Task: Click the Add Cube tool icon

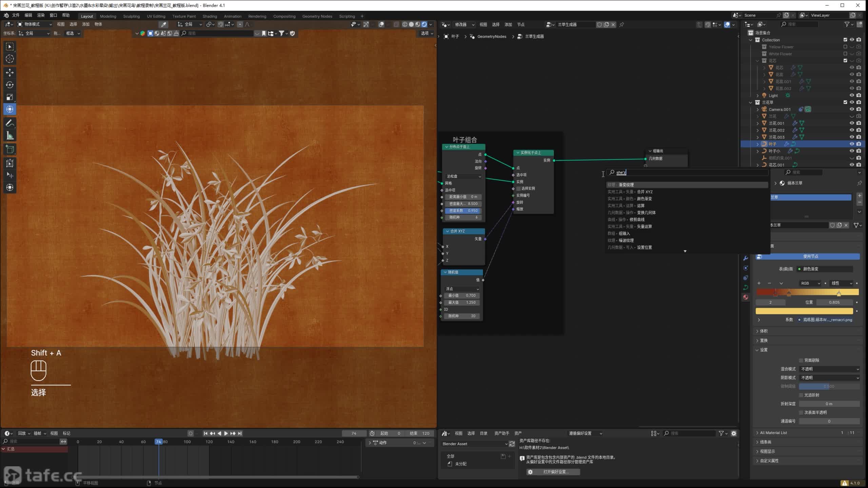Action: click(9, 149)
